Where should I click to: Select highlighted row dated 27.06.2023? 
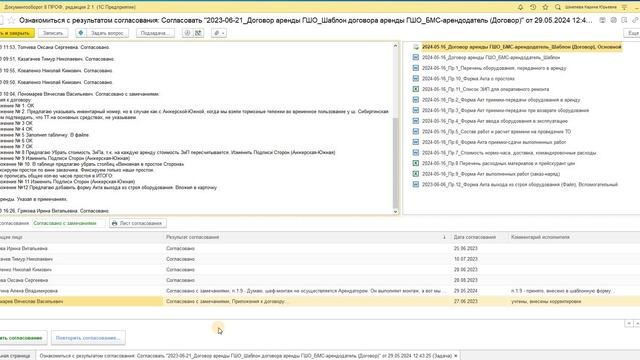pos(320,302)
